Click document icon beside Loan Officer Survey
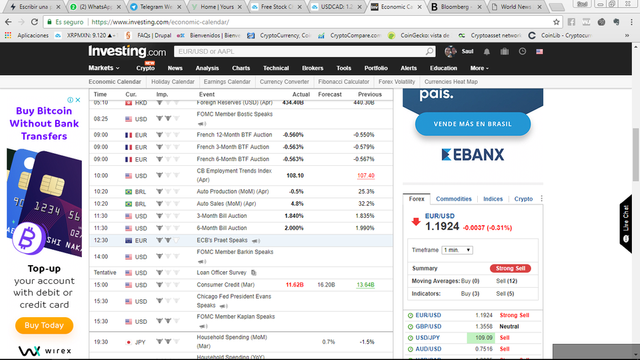 (253, 273)
